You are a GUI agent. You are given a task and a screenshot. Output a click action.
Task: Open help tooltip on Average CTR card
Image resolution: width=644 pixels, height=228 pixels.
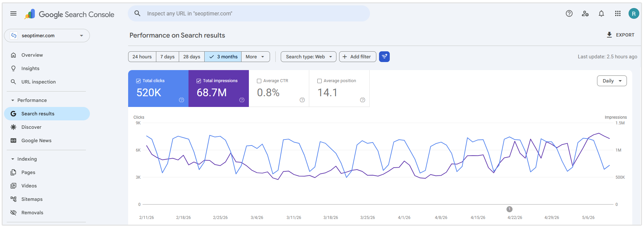coord(302,100)
